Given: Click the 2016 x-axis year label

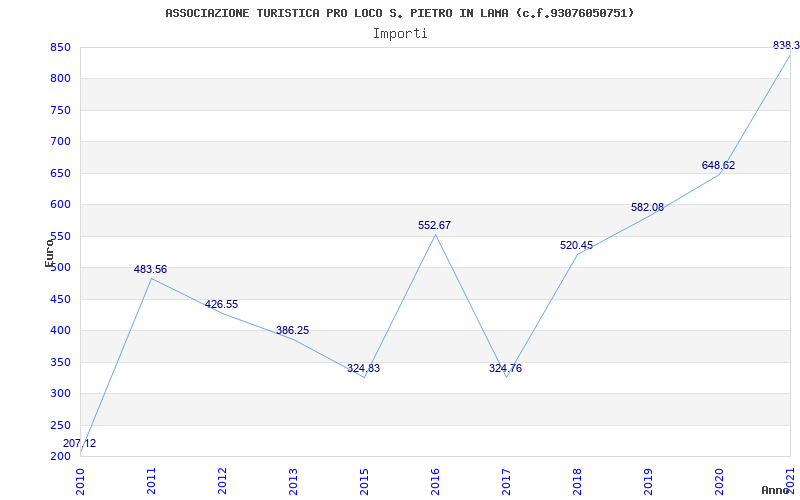Looking at the screenshot, I should pyautogui.click(x=435, y=481).
